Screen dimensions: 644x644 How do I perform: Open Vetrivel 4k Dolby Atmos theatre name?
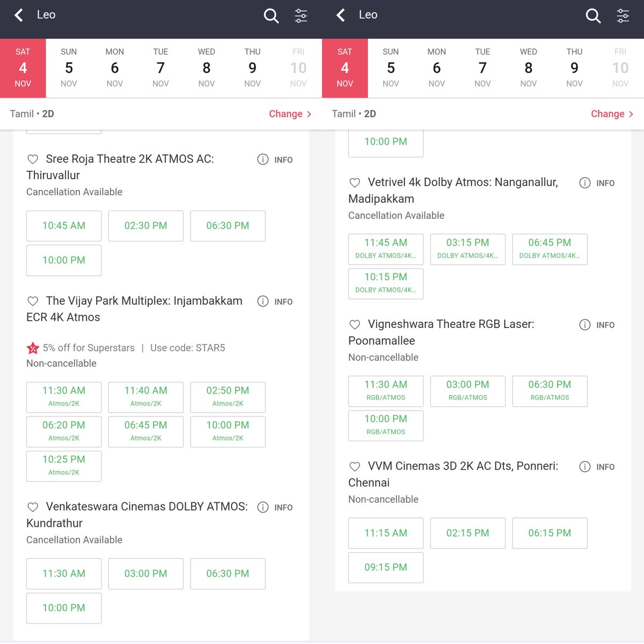tap(453, 191)
